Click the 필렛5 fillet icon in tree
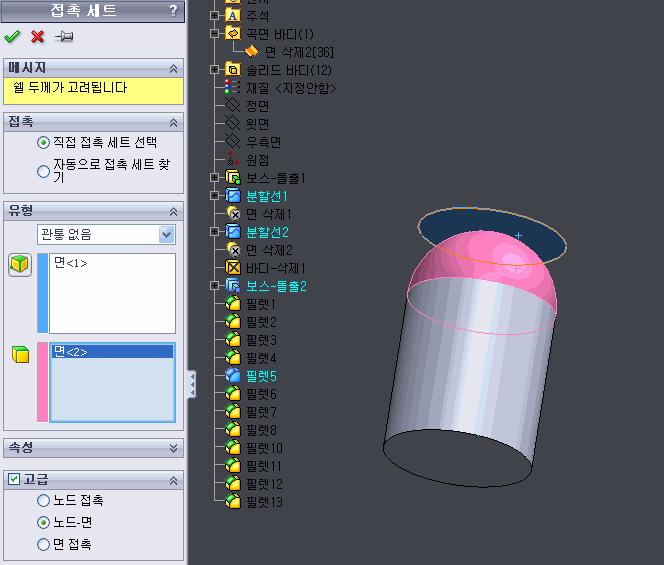Viewport: 664px width, 565px height. pyautogui.click(x=233, y=376)
